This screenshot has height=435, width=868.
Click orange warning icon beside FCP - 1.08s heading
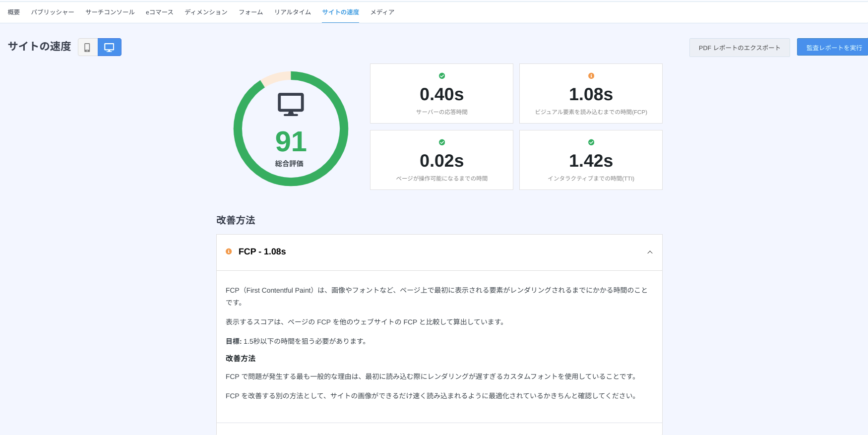(x=229, y=251)
